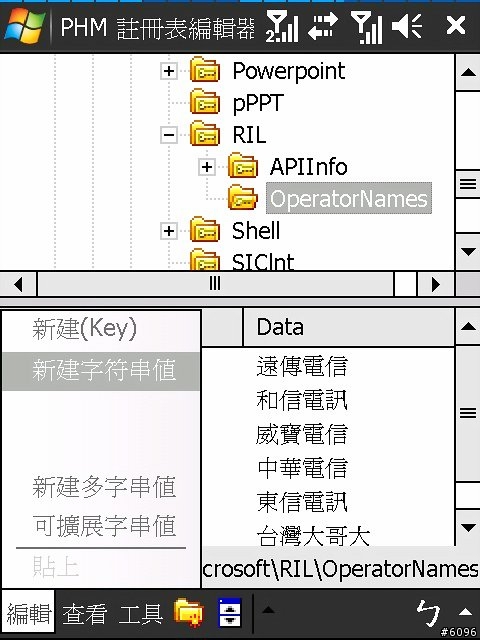Tap the data connection arrows icon
The width and height of the screenshot is (480, 640).
click(x=322, y=26)
